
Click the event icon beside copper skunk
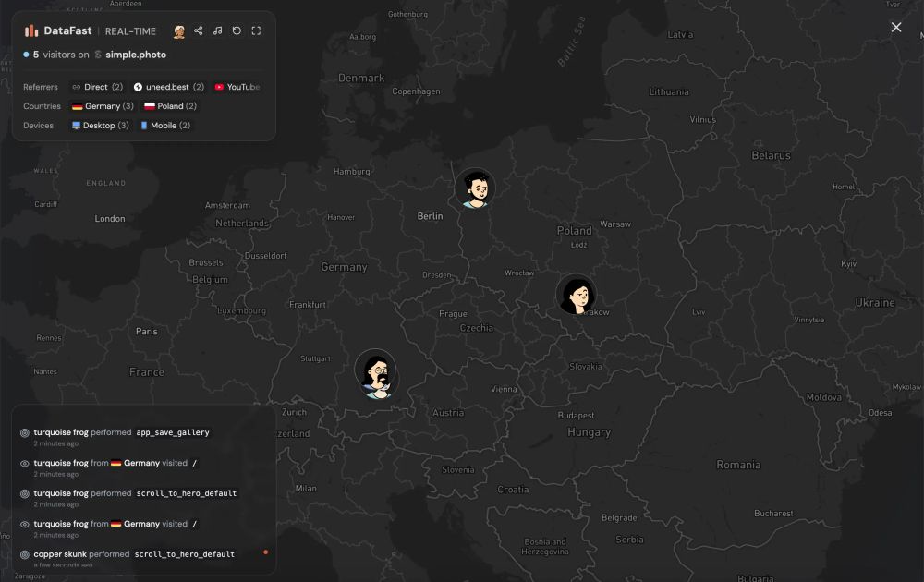[x=25, y=554]
